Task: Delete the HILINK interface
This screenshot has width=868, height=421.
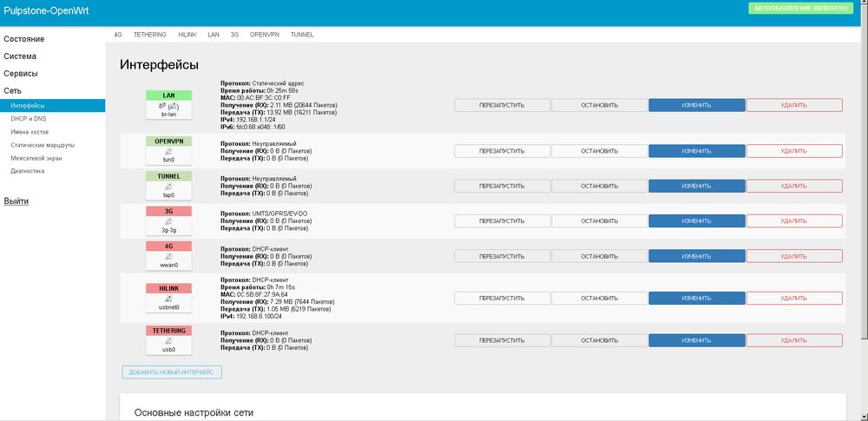Action: [794, 298]
